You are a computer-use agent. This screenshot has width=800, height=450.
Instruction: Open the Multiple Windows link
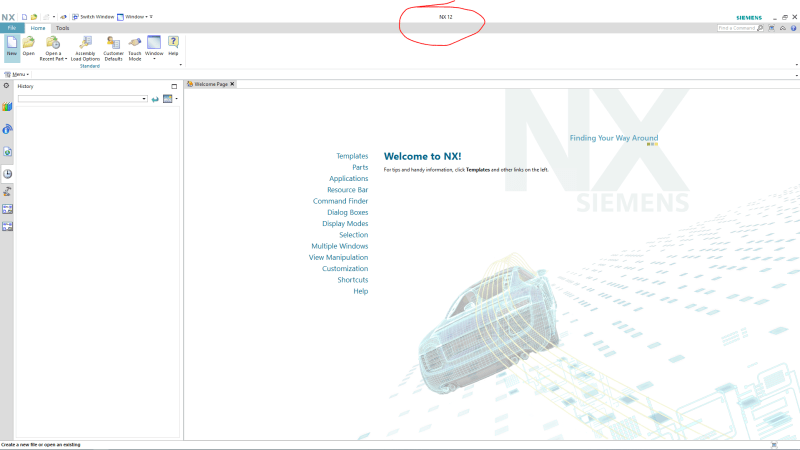[x=340, y=246]
